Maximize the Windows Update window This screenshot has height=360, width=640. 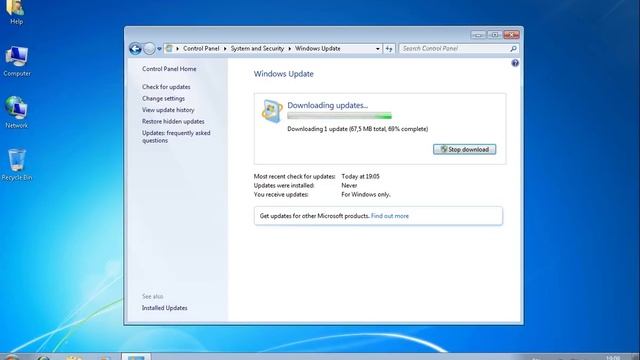[x=494, y=35]
